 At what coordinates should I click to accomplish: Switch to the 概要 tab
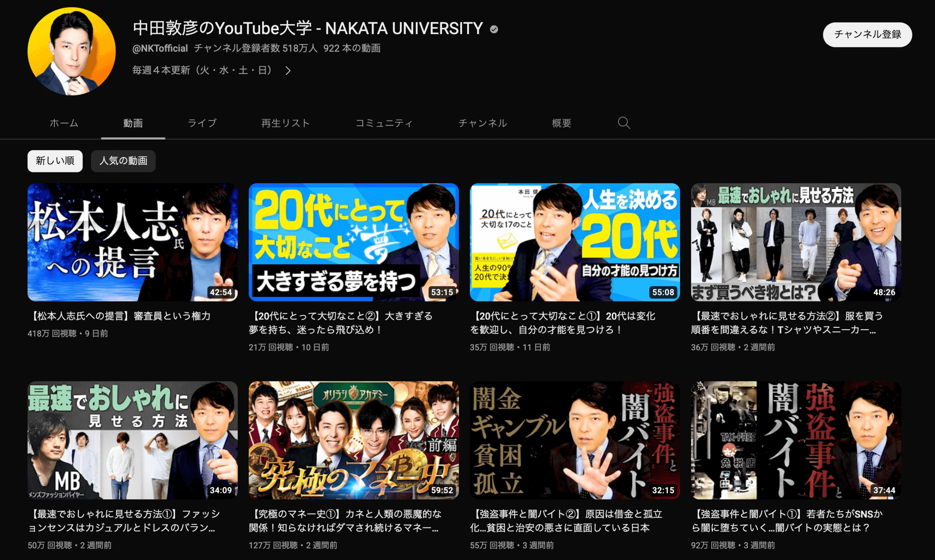(561, 123)
